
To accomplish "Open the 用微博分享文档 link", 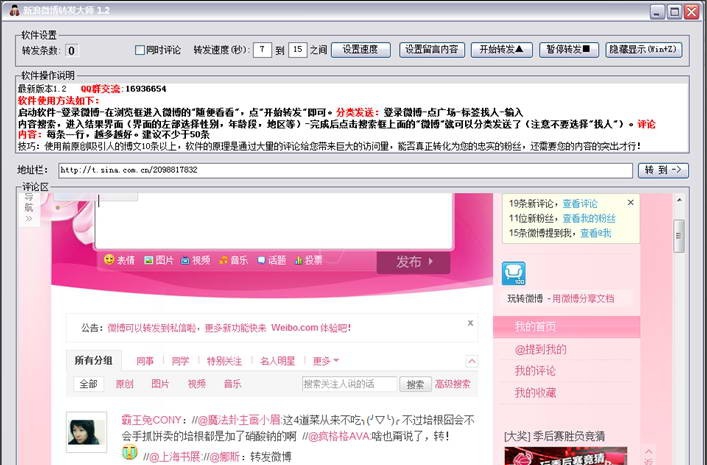I will [x=583, y=298].
